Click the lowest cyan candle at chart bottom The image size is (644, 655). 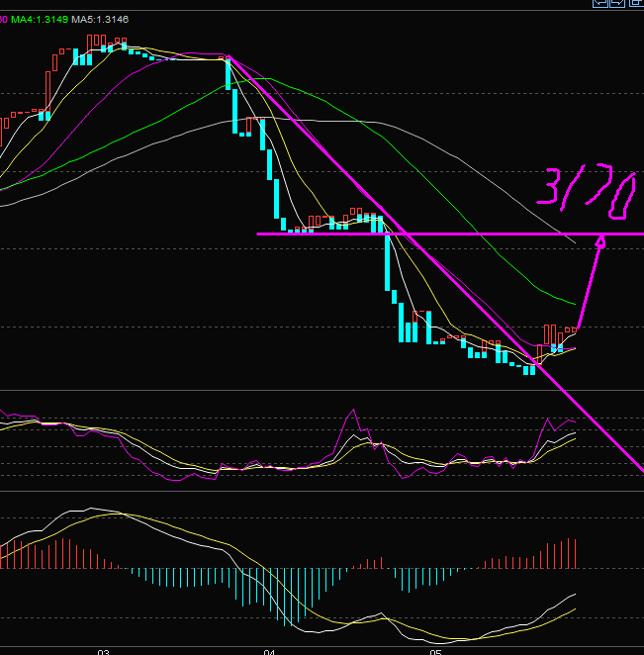click(x=529, y=369)
